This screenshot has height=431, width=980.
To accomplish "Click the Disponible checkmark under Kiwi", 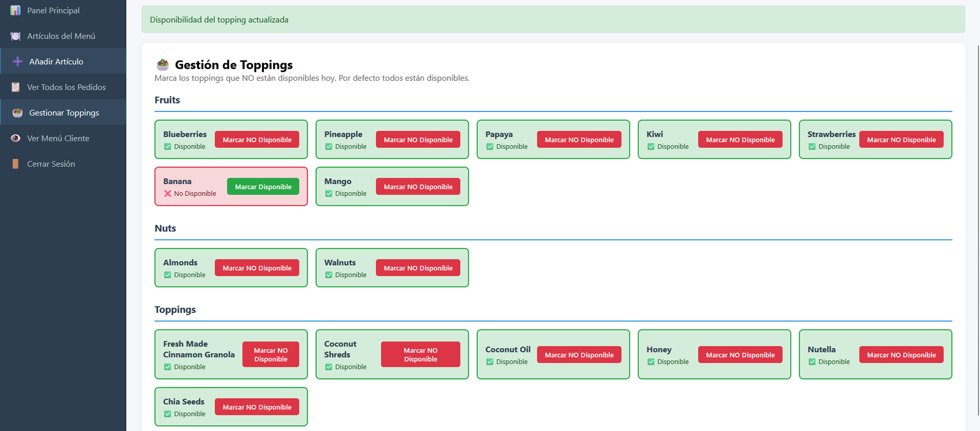I will click(x=650, y=147).
